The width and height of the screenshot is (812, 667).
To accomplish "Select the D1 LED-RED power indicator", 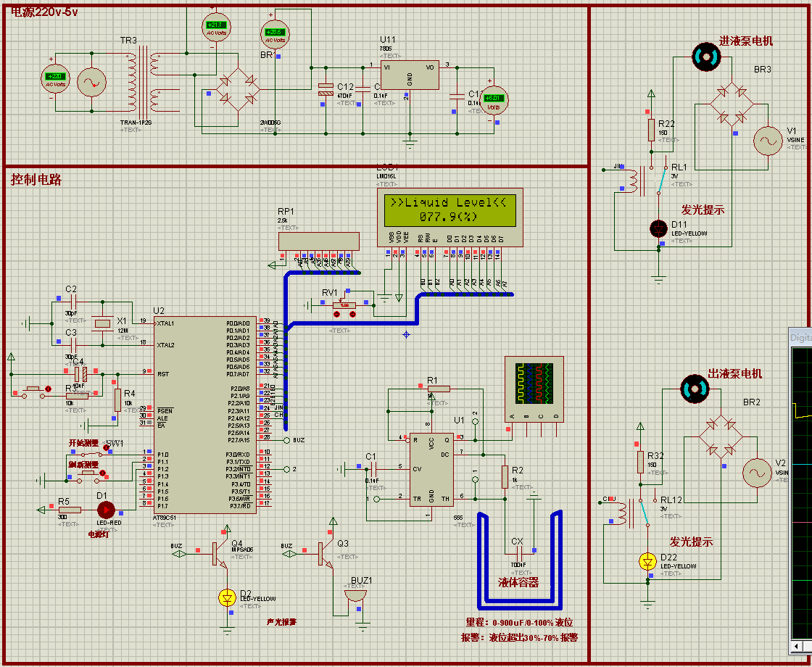I will point(106,510).
